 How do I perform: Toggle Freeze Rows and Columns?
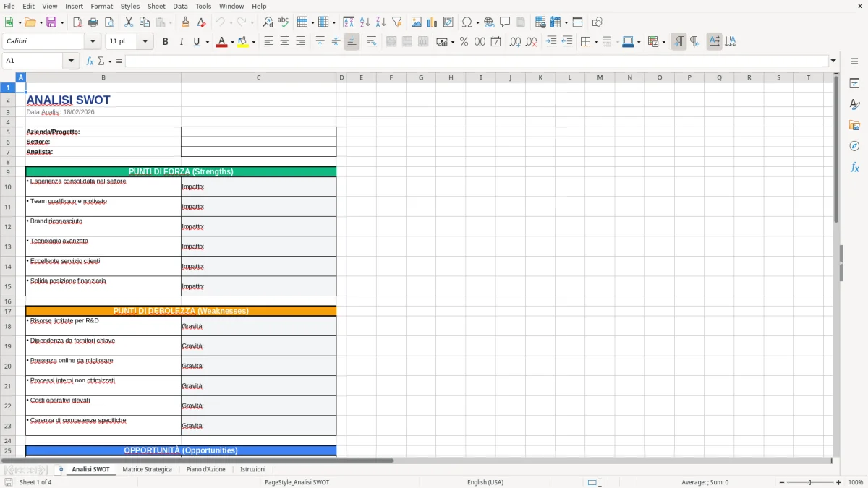pos(555,22)
